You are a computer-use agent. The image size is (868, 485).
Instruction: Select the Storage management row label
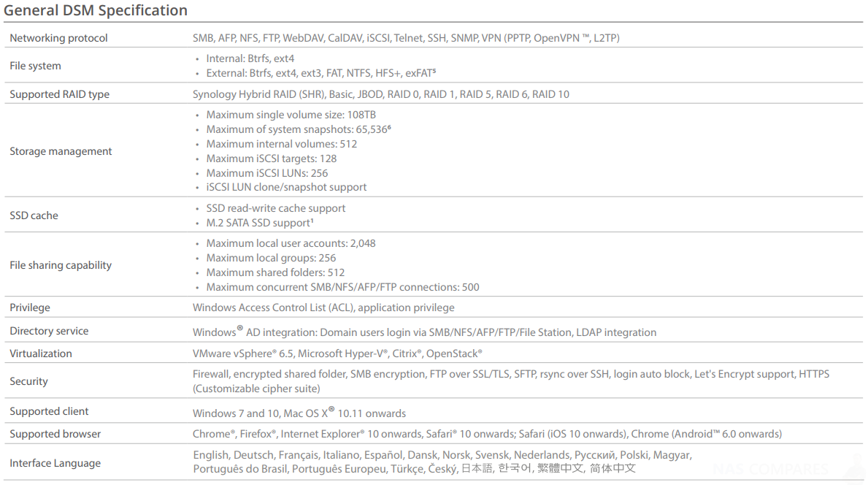(61, 151)
